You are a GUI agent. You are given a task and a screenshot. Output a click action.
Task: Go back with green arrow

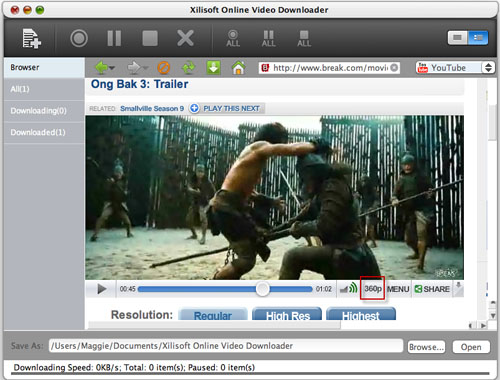[102, 68]
